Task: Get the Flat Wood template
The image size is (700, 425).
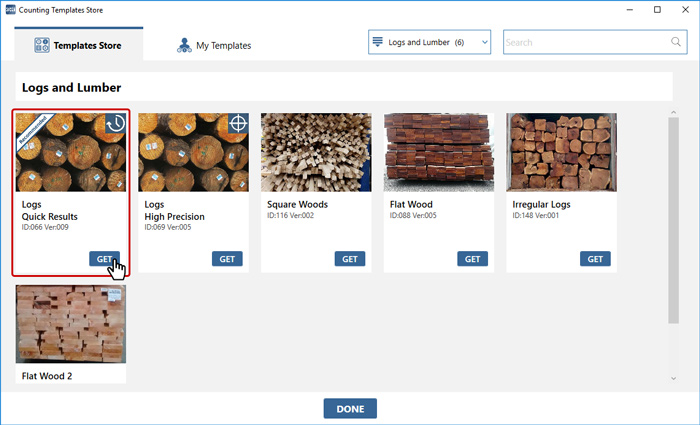Action: (x=473, y=258)
